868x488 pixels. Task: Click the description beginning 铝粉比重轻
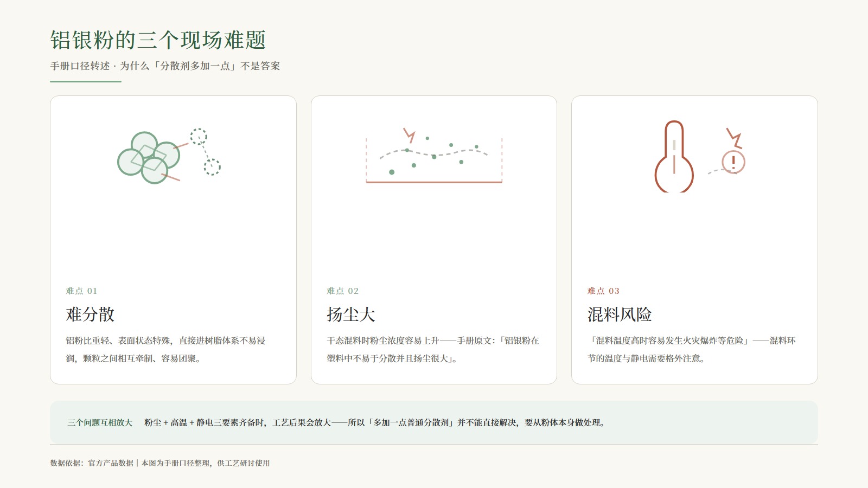165,350
